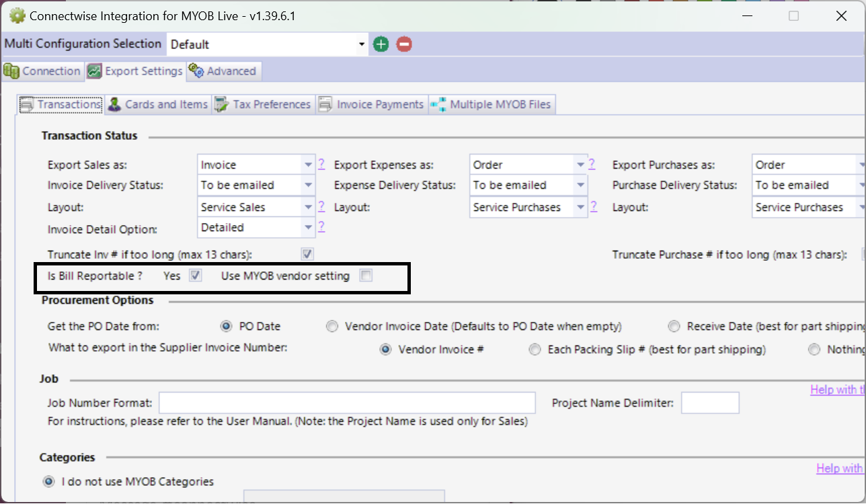This screenshot has width=866, height=504.
Task: Select I do not use MYOB Categories
Action: (48, 481)
